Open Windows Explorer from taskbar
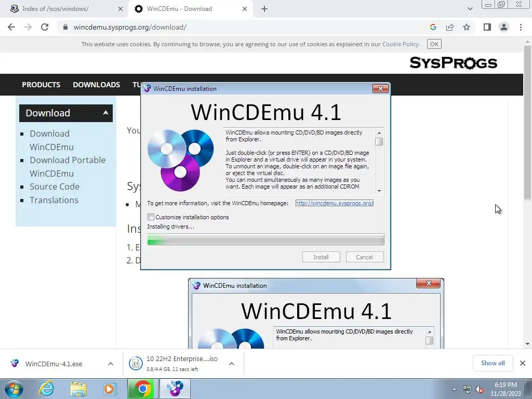This screenshot has height=399, width=532. 78,389
